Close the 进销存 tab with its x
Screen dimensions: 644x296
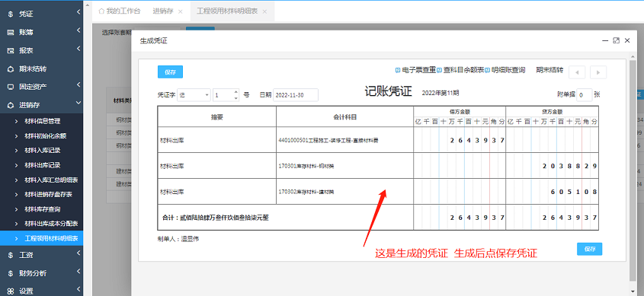181,12
